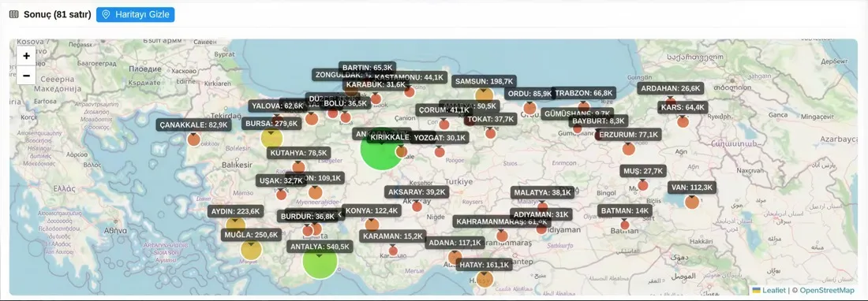
Task: Zoom out of the map
Action: (x=26, y=75)
